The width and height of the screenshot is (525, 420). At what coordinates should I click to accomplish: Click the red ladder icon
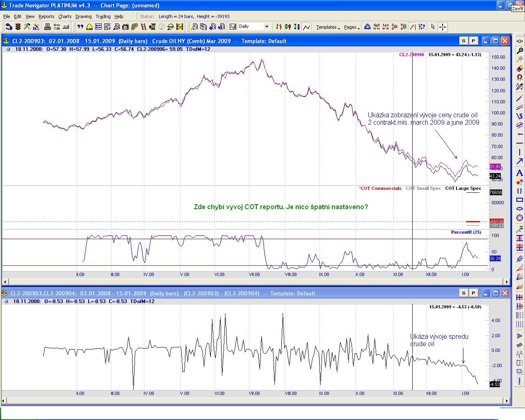click(144, 27)
